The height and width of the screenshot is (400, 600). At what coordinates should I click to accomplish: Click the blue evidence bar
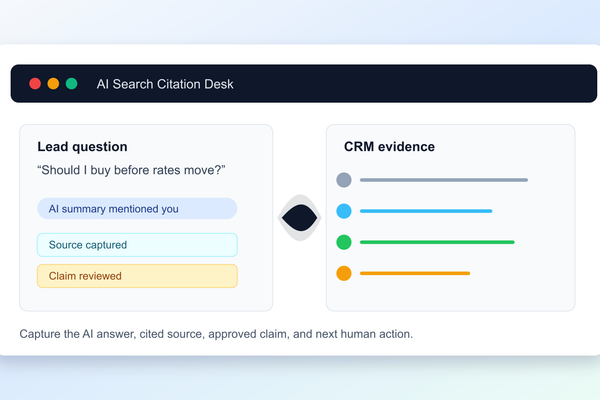(426, 211)
